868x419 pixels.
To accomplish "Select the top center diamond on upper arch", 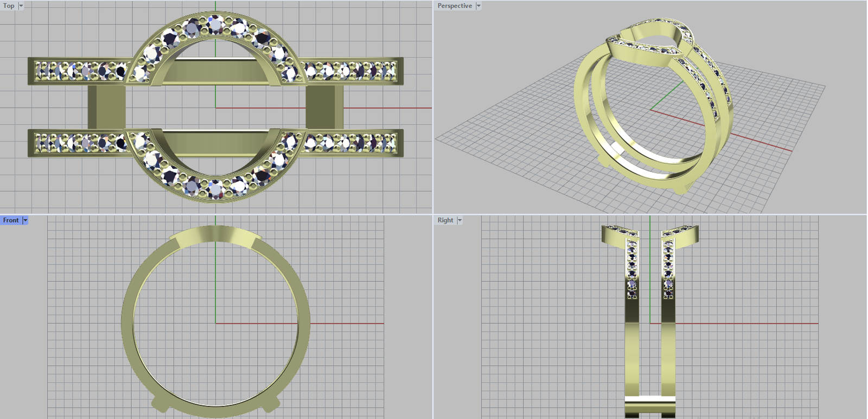I will tap(216, 24).
